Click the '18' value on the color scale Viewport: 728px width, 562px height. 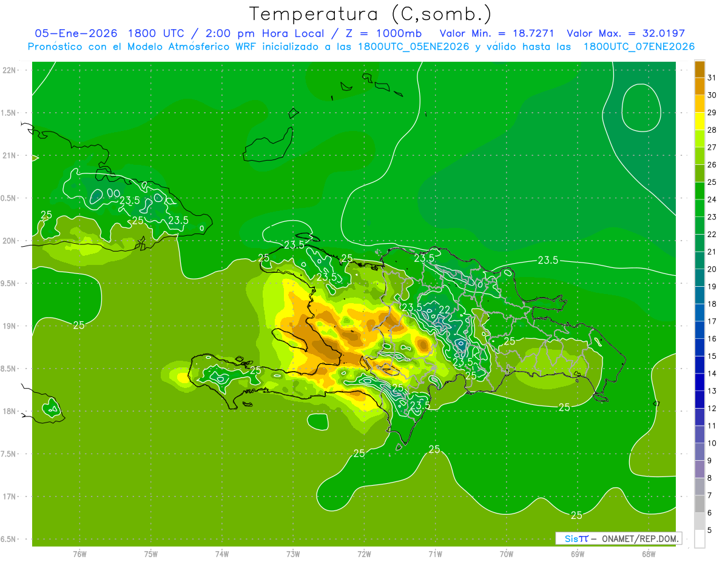pyautogui.click(x=712, y=304)
